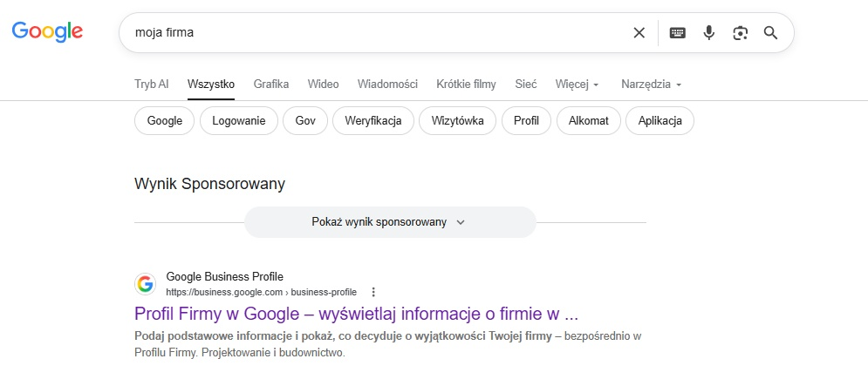This screenshot has width=868, height=386.
Task: Open three-dot menu next to business.google.com
Action: pyautogui.click(x=373, y=292)
